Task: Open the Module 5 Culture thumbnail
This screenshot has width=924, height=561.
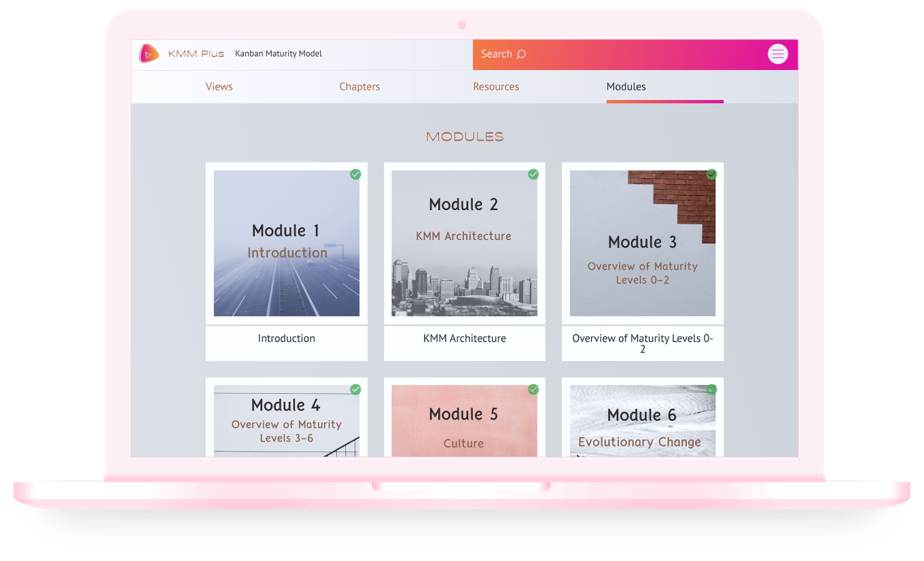Action: point(465,421)
